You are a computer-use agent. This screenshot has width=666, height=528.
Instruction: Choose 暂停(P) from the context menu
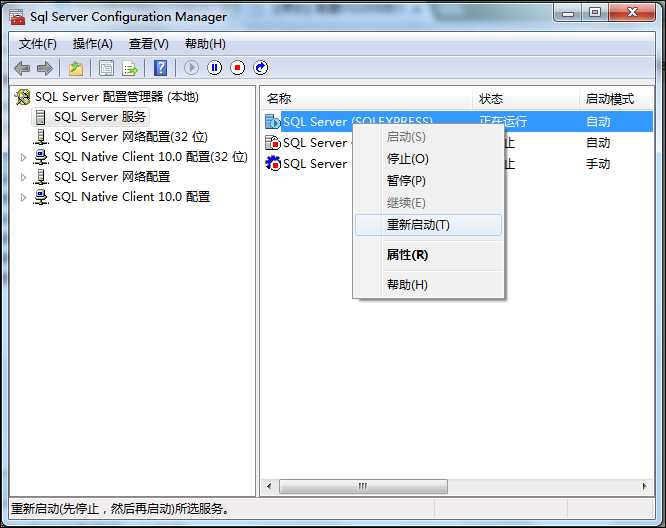click(x=429, y=181)
